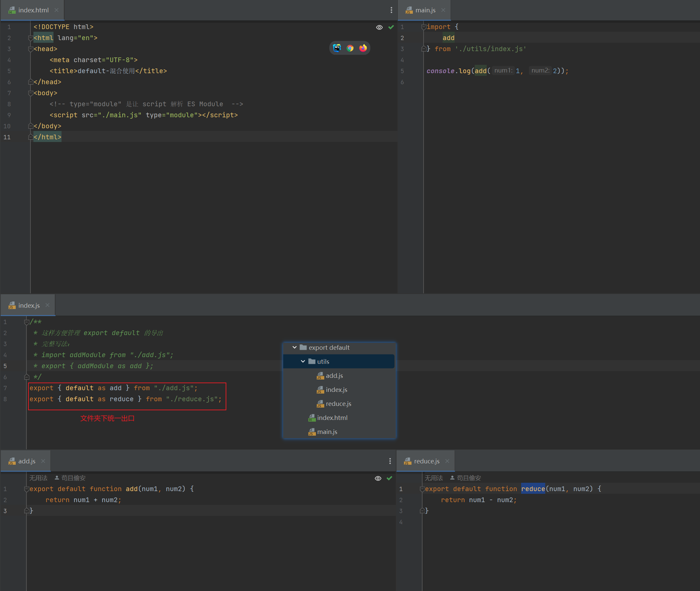Click the author icon above reduce function
This screenshot has height=591, width=700.
[x=452, y=478]
